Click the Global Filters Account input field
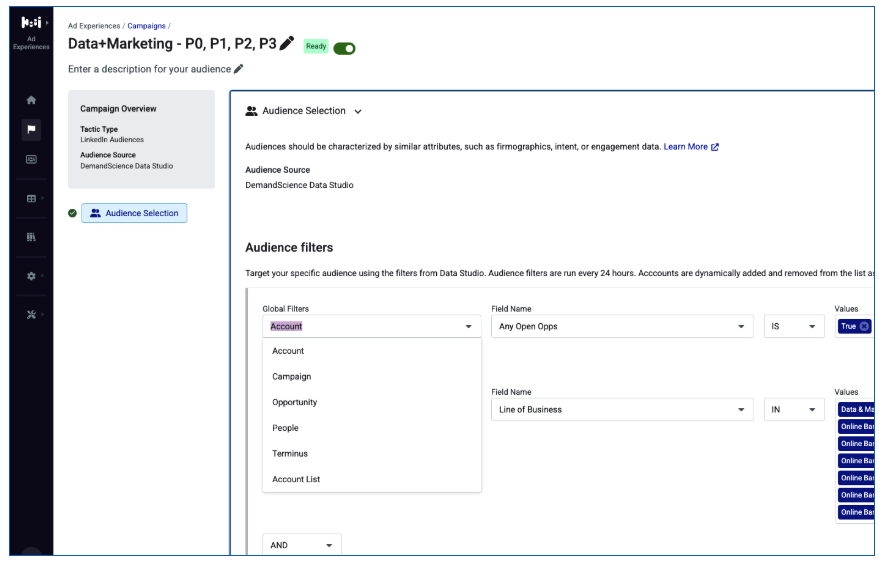The width and height of the screenshot is (883, 566). point(372,326)
